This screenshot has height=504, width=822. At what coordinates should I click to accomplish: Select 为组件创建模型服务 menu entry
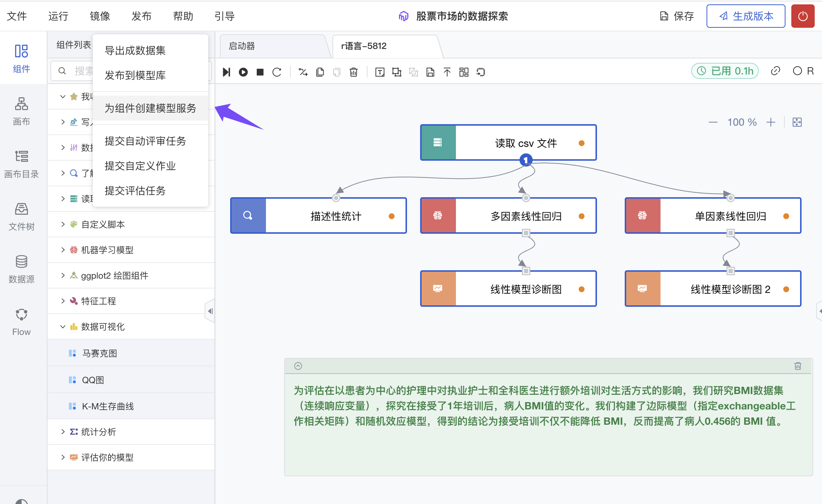[150, 108]
